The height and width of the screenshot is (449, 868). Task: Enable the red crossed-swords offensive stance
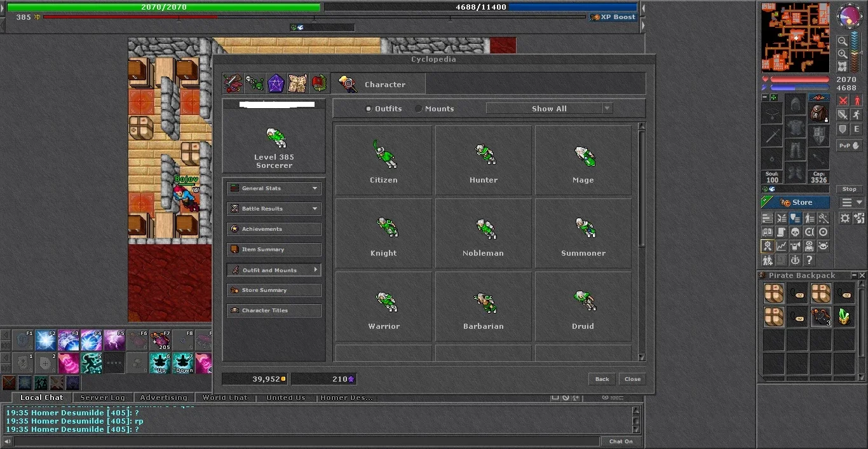pos(843,100)
